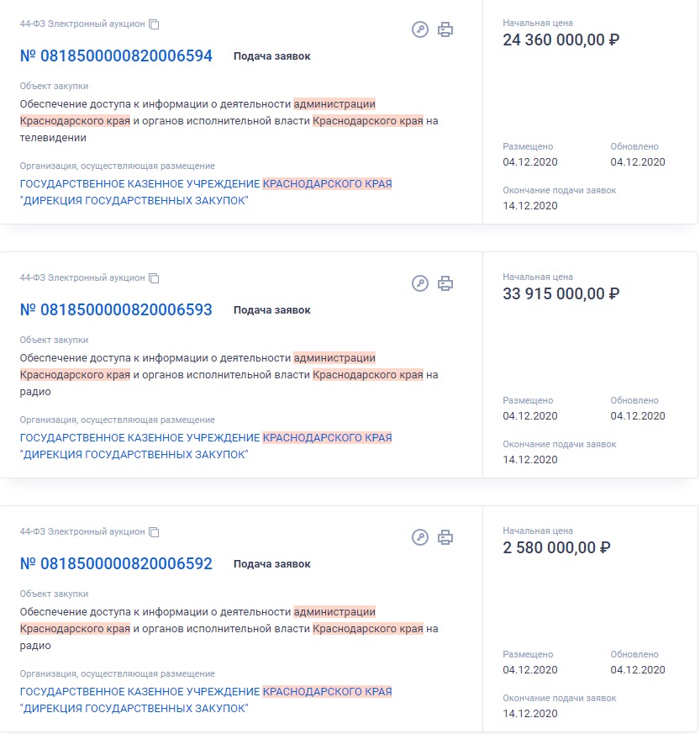Open the signature icon for auction ending in 6594
The height and width of the screenshot is (734, 700).
[x=420, y=29]
